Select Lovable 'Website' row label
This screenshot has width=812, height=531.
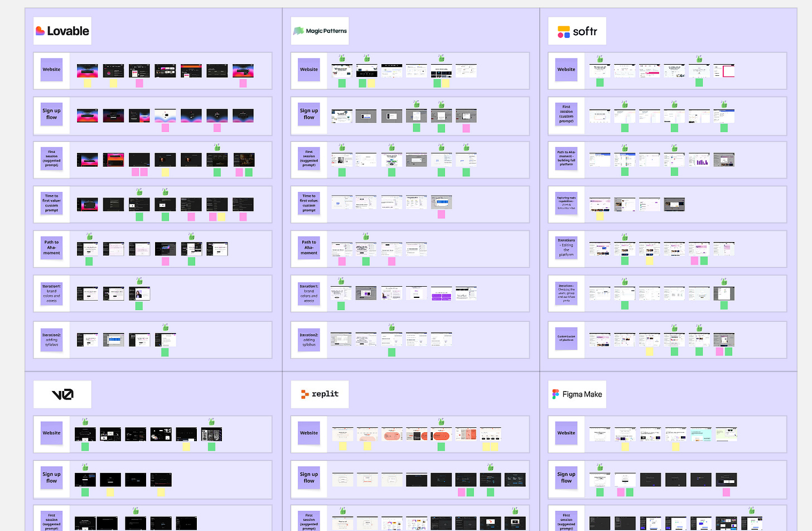51,70
